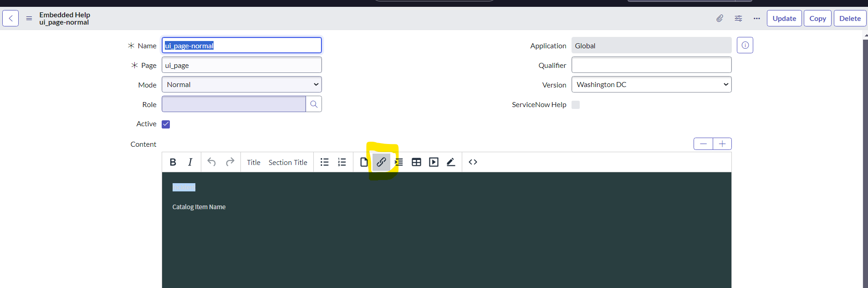Open the Version dropdown

tap(652, 84)
